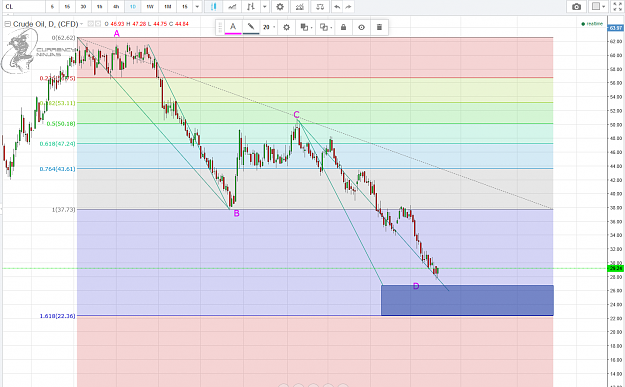The height and width of the screenshot is (387, 625).
Task: Switch to the 1h interval
Action: pyautogui.click(x=100, y=7)
